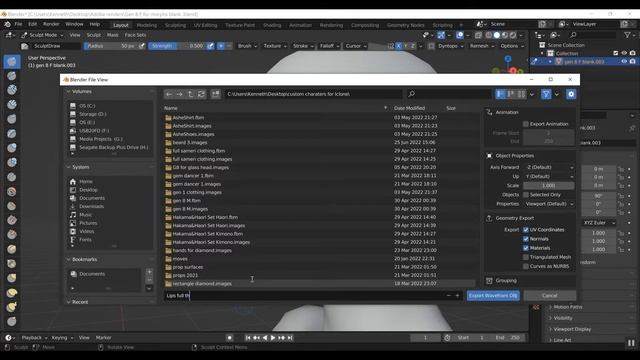Click the File View search magnifier field
The height and width of the screenshot is (360, 640).
point(449,94)
